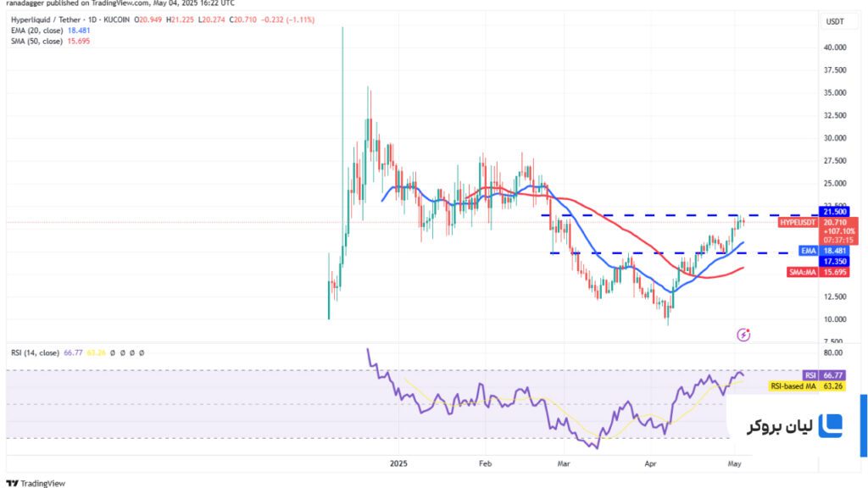The height and width of the screenshot is (488, 868).
Task: Click the 35.000 price axis value
Action: 835,93
